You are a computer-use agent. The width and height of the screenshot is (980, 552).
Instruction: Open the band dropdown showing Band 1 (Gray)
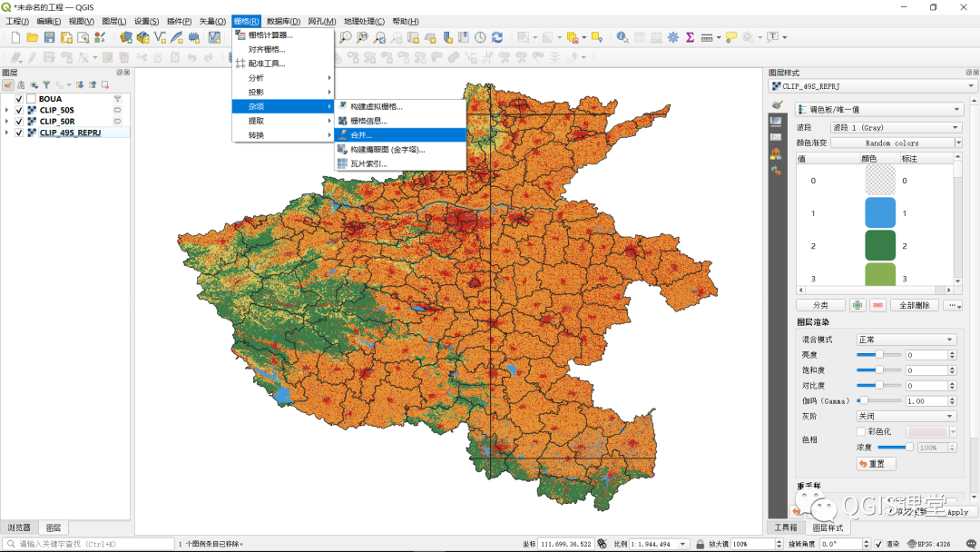[895, 127]
